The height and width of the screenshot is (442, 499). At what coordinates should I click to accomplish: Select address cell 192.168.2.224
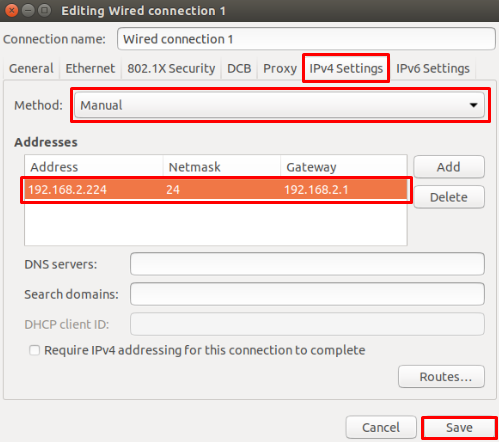pos(67,190)
